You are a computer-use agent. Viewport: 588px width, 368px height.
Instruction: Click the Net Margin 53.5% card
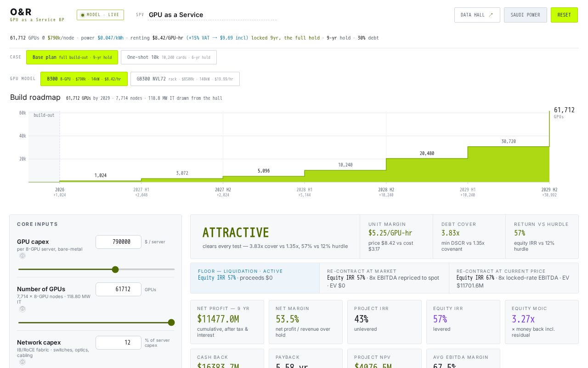click(305, 322)
